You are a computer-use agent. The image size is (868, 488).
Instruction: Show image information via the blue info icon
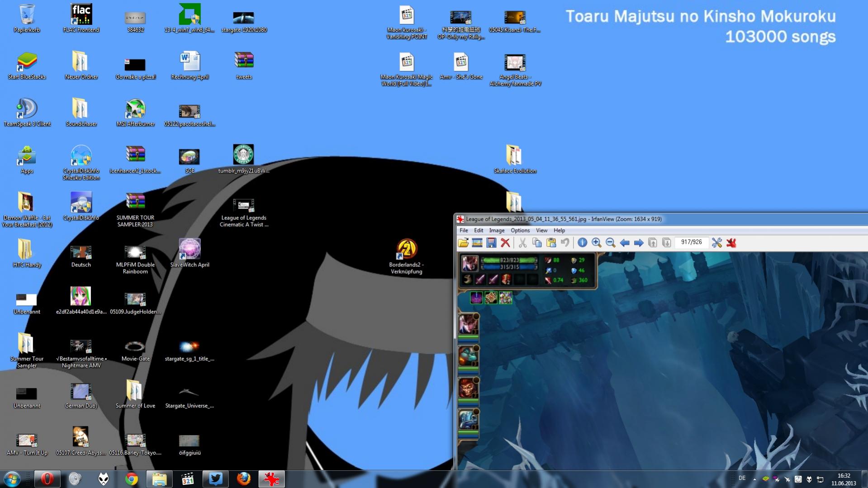582,243
